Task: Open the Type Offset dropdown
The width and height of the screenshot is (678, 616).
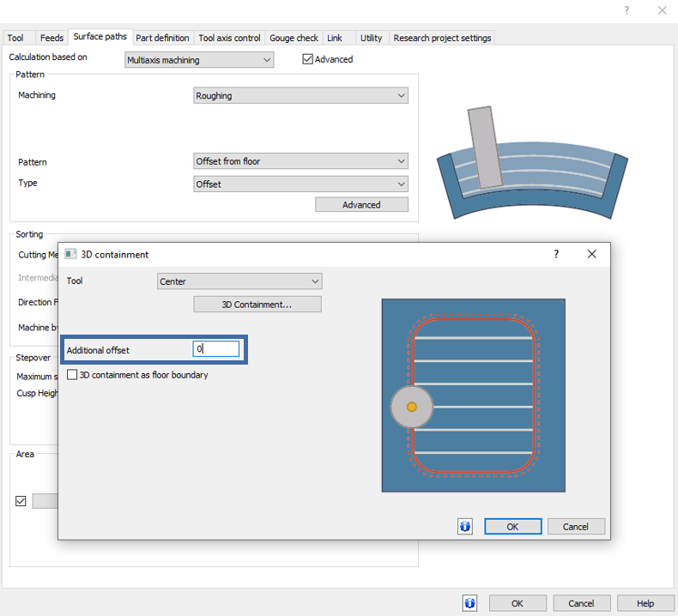Action: (x=300, y=184)
